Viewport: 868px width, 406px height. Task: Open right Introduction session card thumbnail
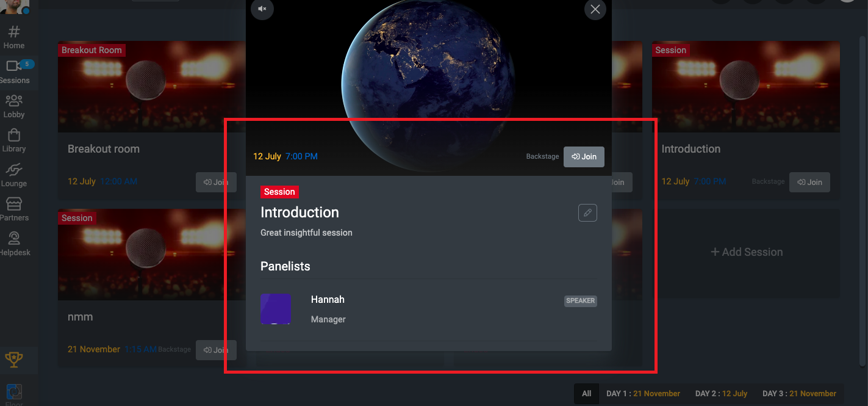[746, 87]
